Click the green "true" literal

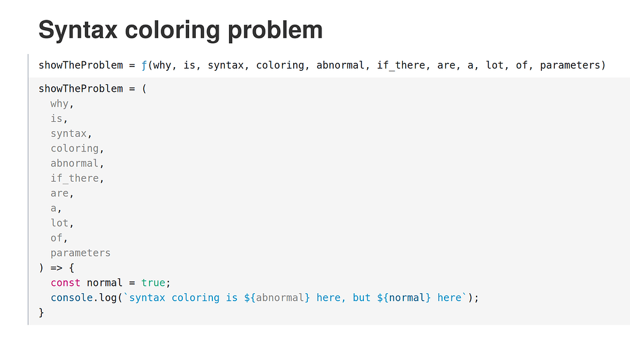pyautogui.click(x=153, y=283)
